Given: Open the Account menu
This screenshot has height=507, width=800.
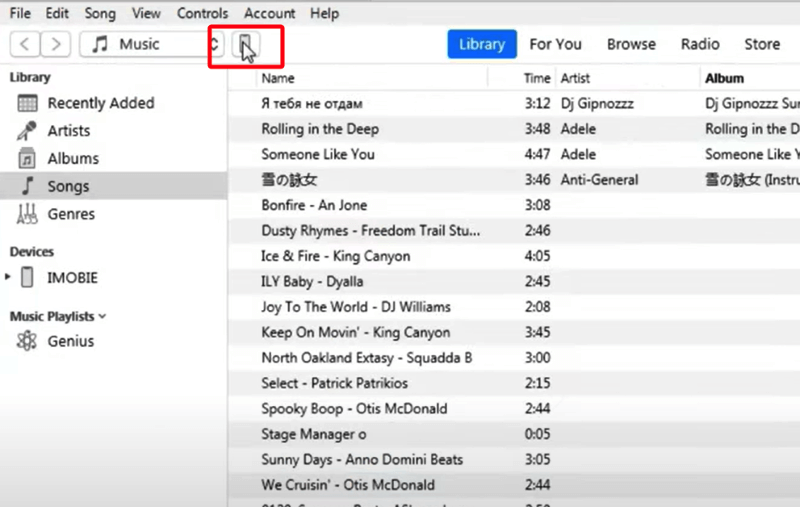Looking at the screenshot, I should click(x=269, y=14).
